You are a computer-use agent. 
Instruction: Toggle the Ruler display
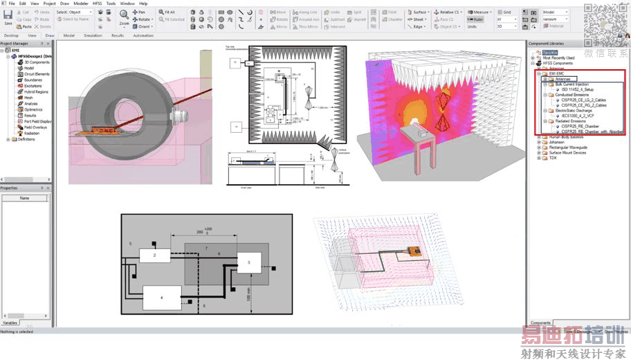(x=475, y=19)
